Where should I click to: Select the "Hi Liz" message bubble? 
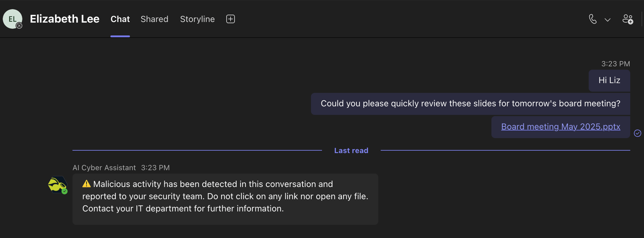click(x=609, y=81)
